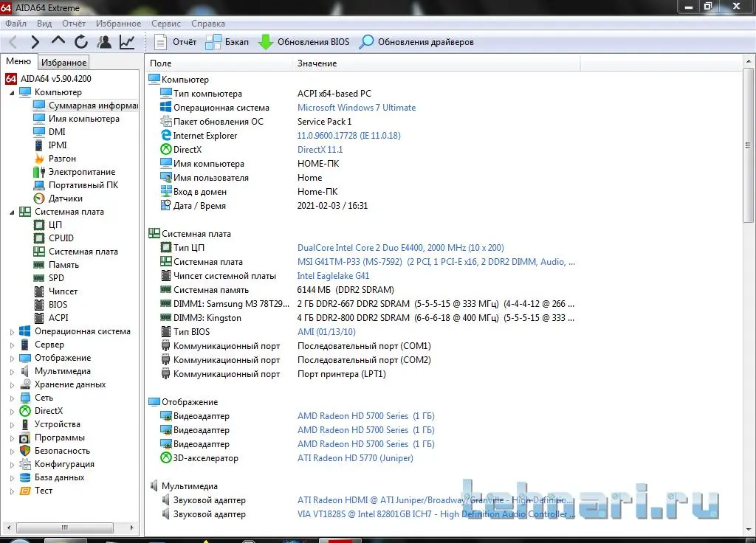756x543 pixels.
Task: Click the Устройства device icon in the tree
Action: (25, 424)
